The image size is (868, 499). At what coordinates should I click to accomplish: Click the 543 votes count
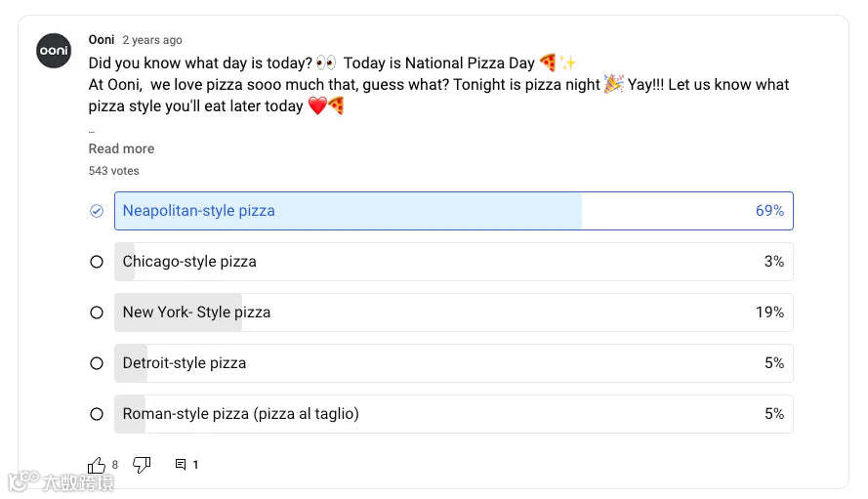(113, 171)
